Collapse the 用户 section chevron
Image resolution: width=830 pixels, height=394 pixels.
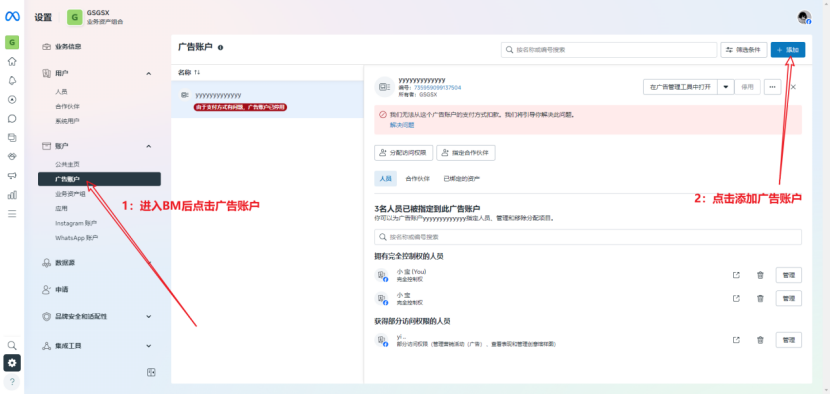[149, 73]
